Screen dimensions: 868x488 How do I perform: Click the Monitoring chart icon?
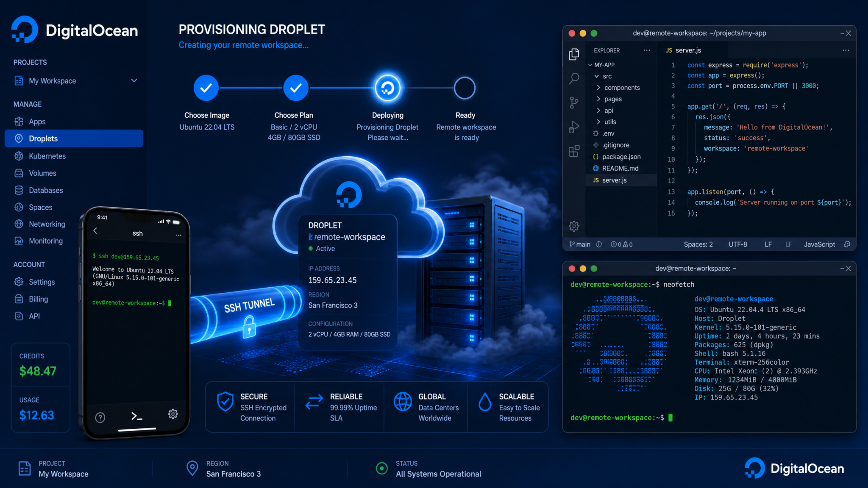pyautogui.click(x=19, y=241)
